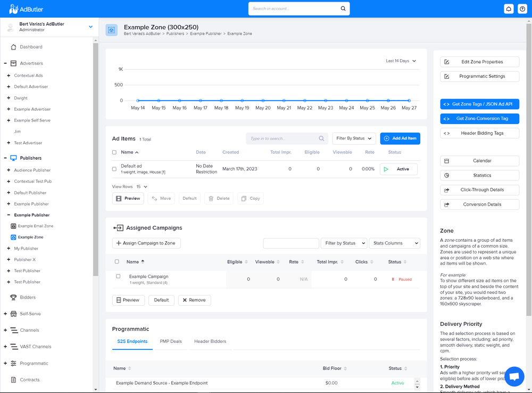Open the account switcher chevron
This screenshot has height=393, width=532.
point(90,27)
